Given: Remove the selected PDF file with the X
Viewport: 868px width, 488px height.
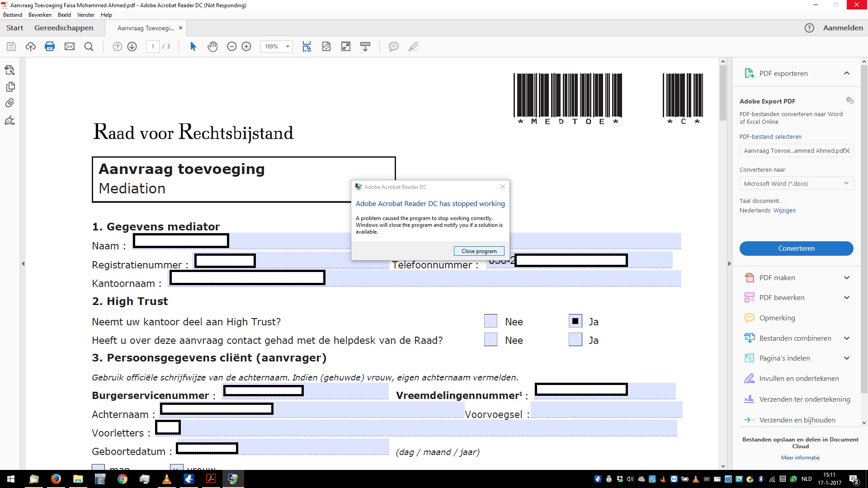Looking at the screenshot, I should 848,151.
